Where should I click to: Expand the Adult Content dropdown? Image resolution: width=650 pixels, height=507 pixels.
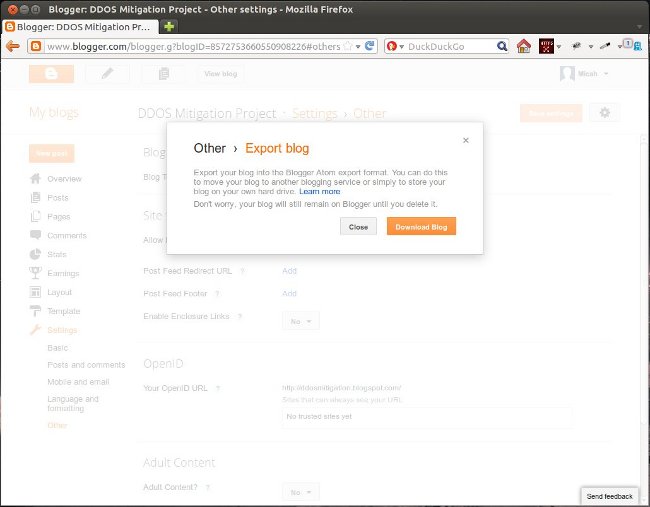[301, 492]
